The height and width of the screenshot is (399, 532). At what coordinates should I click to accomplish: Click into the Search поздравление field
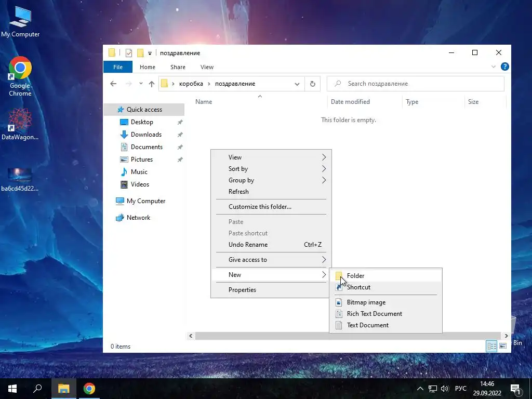pos(415,84)
